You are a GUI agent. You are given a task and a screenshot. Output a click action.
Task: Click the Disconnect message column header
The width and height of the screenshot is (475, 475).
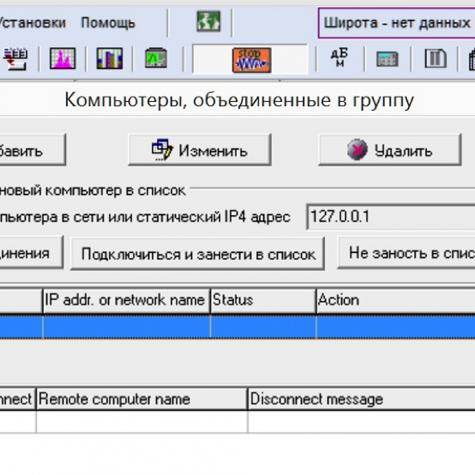tap(362, 399)
